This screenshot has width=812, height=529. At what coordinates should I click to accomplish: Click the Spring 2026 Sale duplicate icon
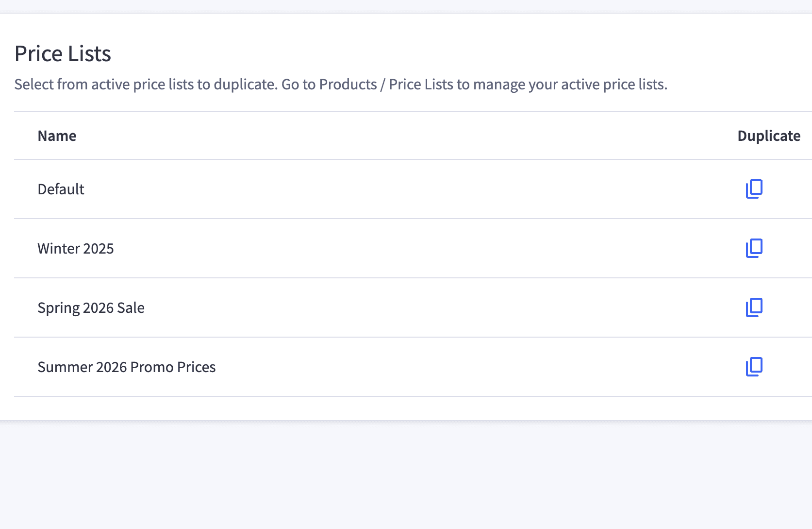pyautogui.click(x=754, y=307)
